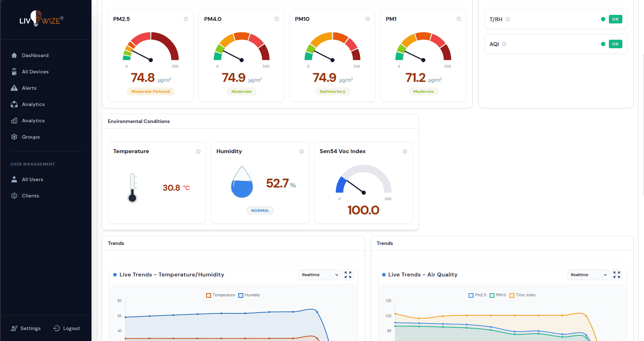Click the OK badge for T/RH
Viewport: 644px width, 341px height.
(616, 19)
